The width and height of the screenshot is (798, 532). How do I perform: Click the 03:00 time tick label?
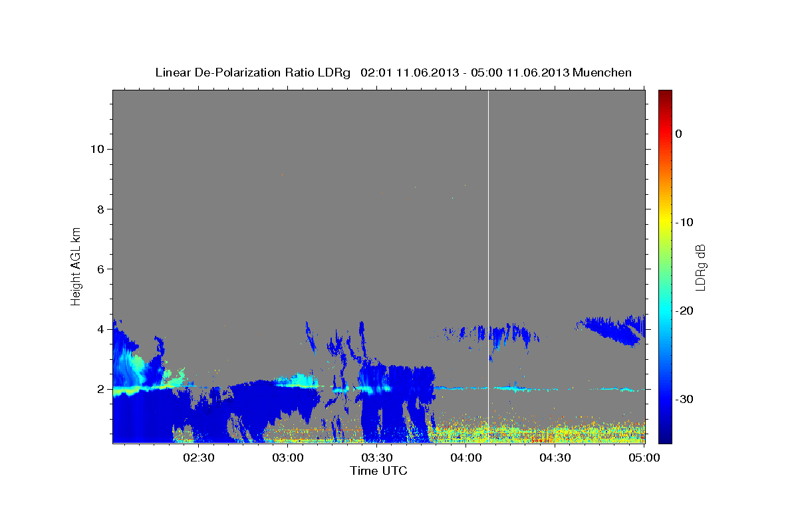[x=289, y=458]
